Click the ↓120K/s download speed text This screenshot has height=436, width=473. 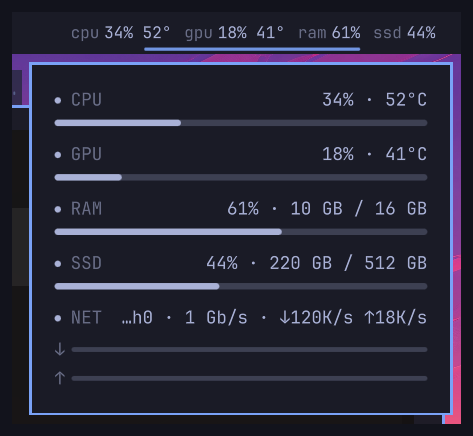pos(316,317)
